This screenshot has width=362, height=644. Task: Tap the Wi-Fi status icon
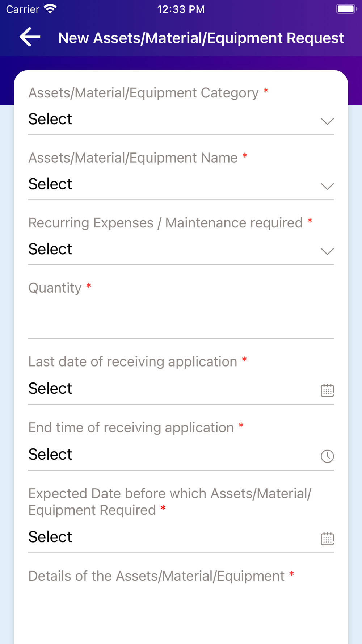[50, 9]
